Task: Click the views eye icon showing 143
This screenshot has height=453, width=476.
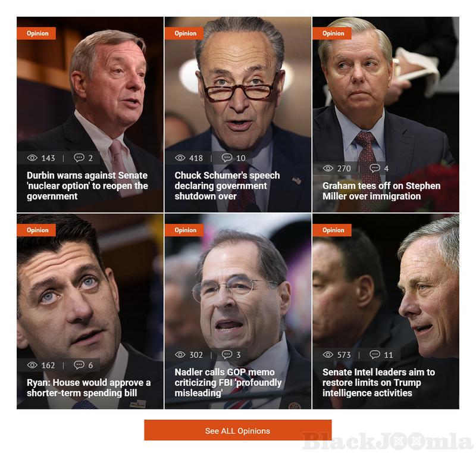Action: (32, 158)
